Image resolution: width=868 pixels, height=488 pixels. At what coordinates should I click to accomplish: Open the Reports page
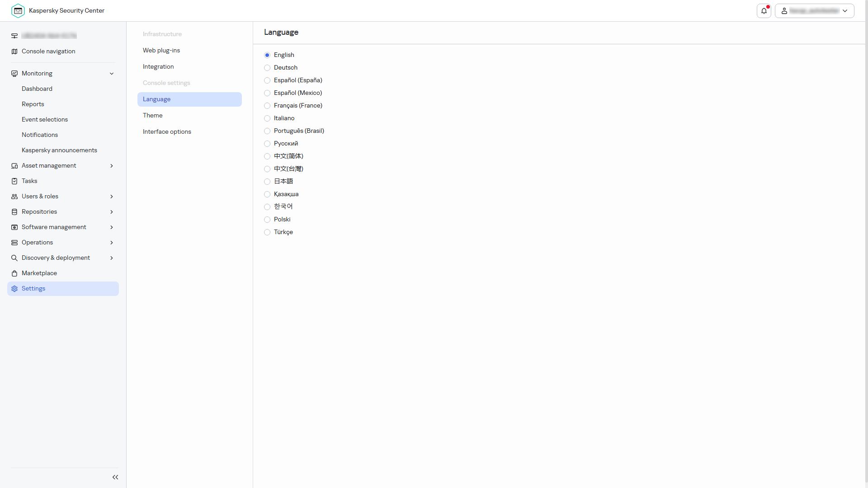(x=33, y=104)
